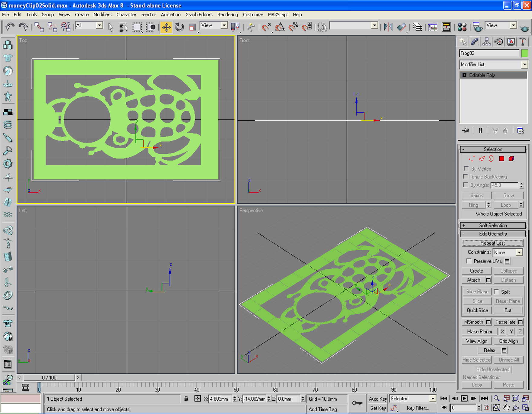Switch to Polygon sub-object selection
Screen dimensions: 532x414
click(501, 159)
